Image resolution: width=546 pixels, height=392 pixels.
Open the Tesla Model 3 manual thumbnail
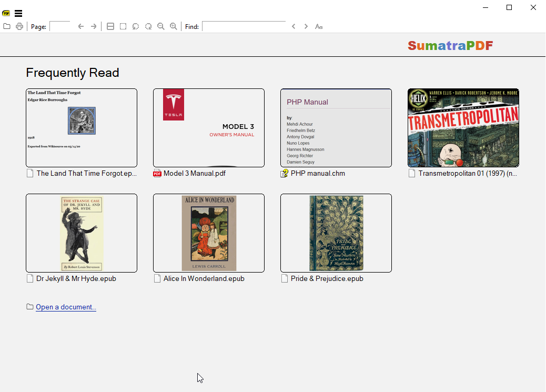pos(209,128)
